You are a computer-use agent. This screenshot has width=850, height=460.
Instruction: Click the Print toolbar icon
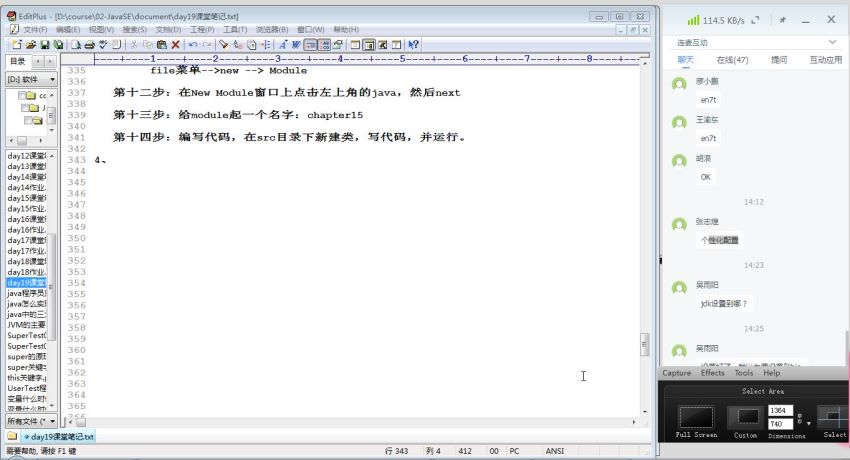(x=87, y=44)
